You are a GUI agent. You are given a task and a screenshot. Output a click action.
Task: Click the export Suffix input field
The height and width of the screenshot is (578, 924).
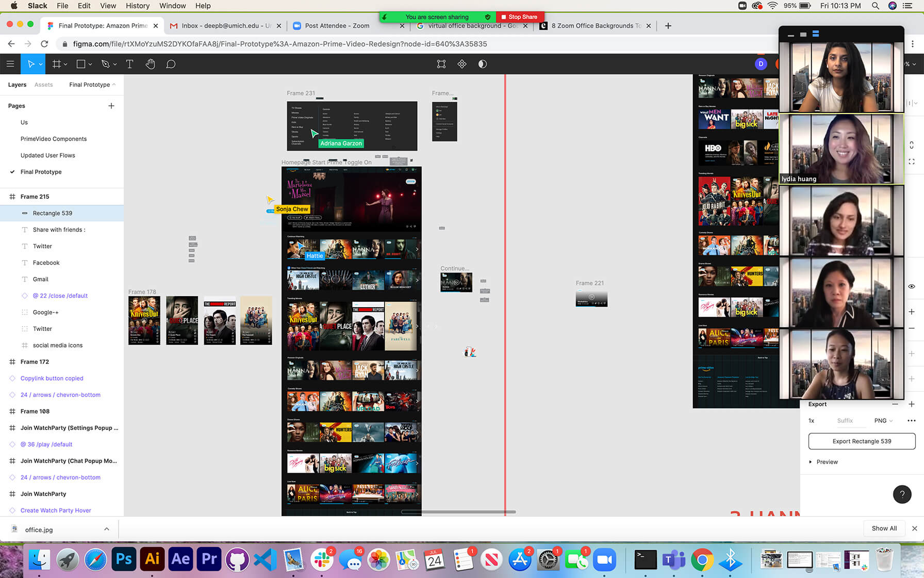(x=851, y=421)
